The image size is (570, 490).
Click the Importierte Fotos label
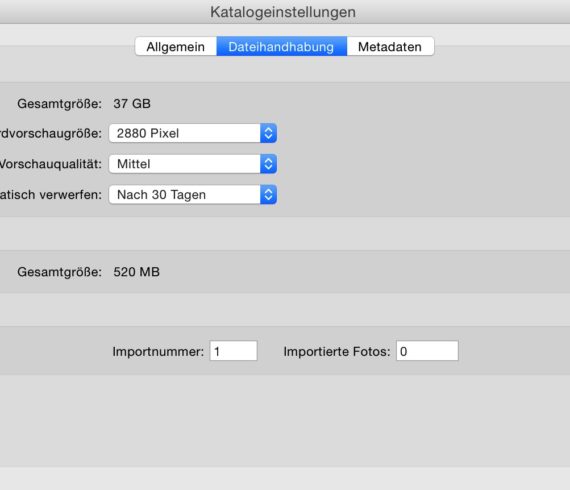337,352
